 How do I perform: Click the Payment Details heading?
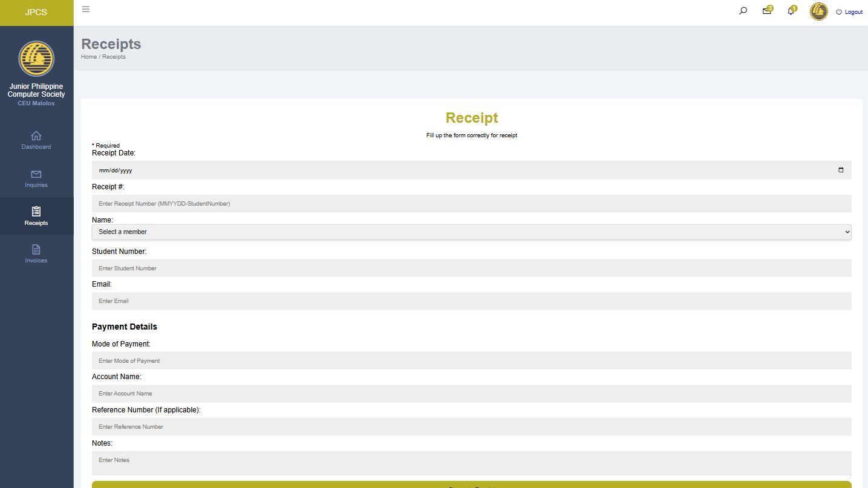125,327
